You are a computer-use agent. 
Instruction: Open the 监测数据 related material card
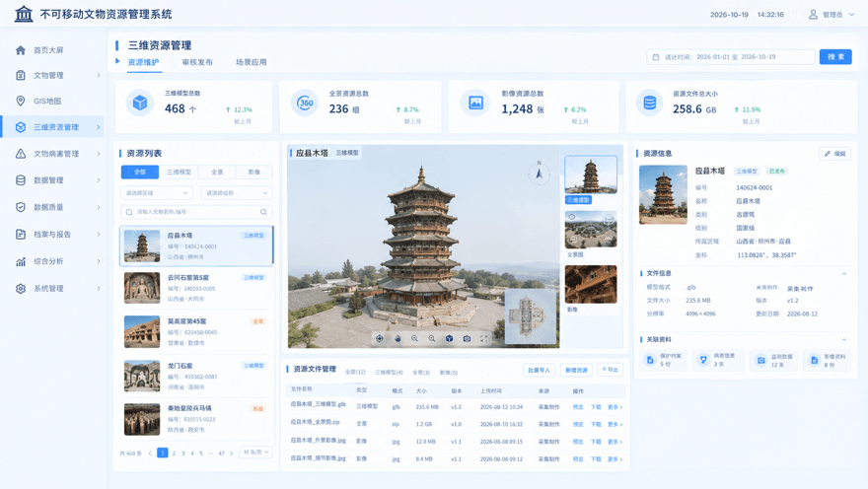click(x=774, y=360)
